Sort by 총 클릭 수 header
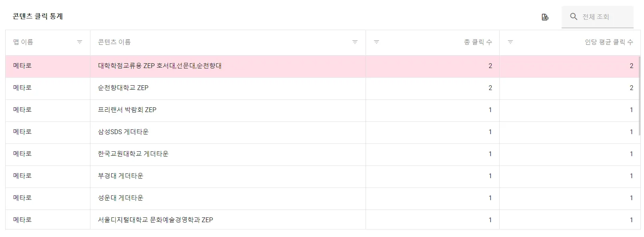This screenshot has width=644, height=237. [478, 42]
